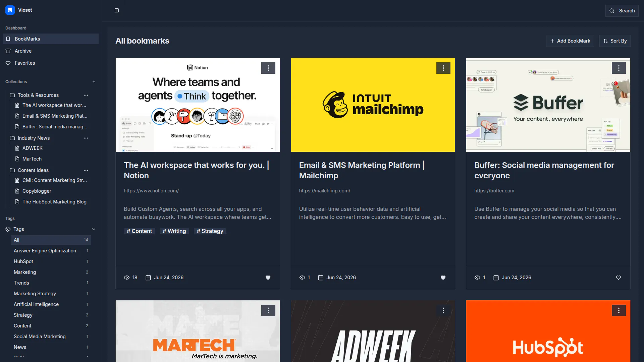The image size is (644, 362).
Task: Open 'The AI workspace that works for you' title
Action: click(x=197, y=170)
